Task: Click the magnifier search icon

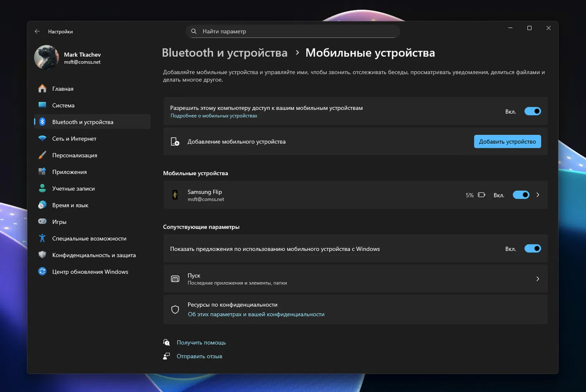Action: pyautogui.click(x=194, y=31)
